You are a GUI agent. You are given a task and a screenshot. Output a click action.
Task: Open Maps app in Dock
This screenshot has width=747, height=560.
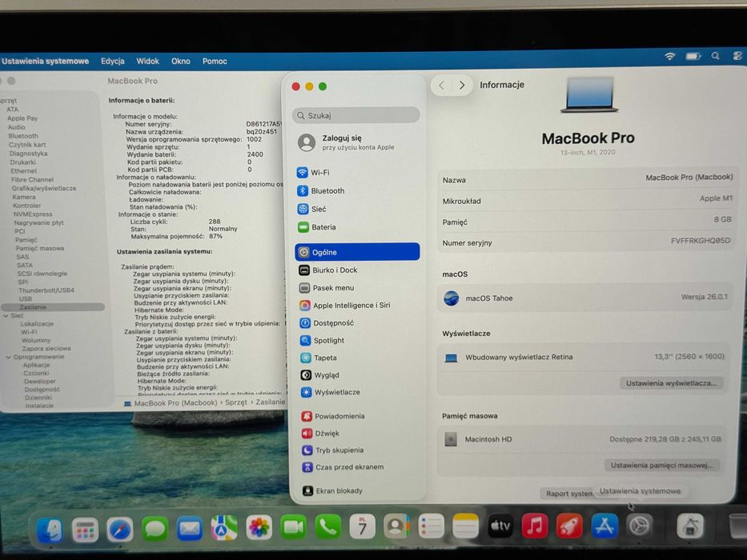(224, 528)
